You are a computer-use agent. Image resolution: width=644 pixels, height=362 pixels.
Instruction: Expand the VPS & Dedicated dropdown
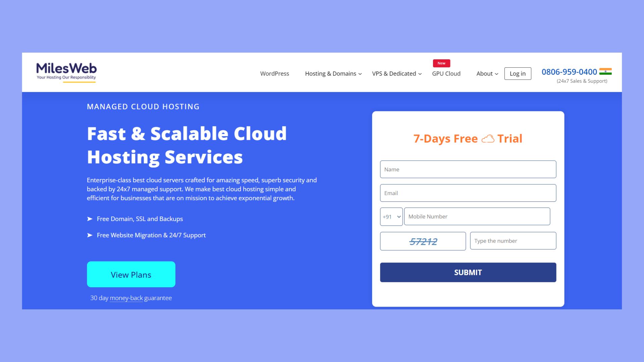397,73
